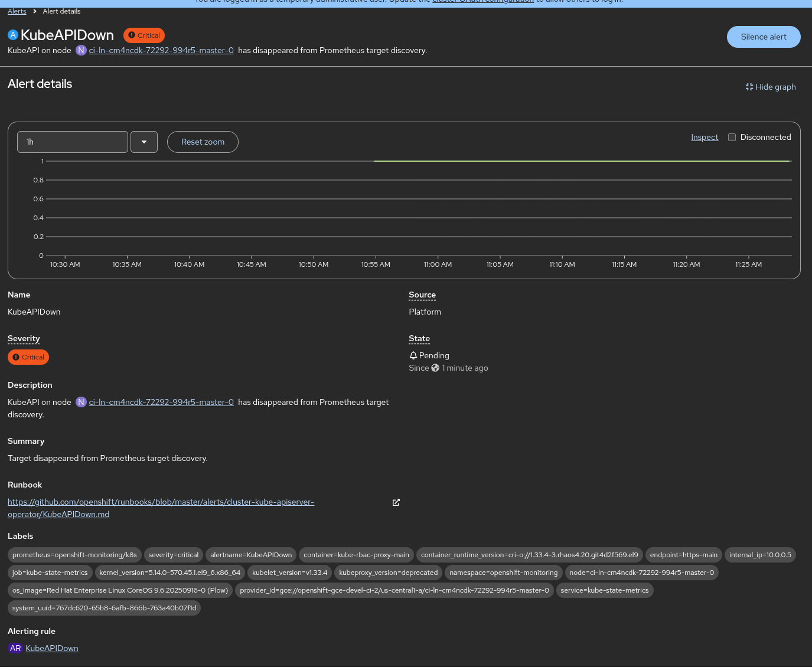Screen dimensions: 812x667
Task: Click the 'severity=critical' label
Action: [x=174, y=555]
